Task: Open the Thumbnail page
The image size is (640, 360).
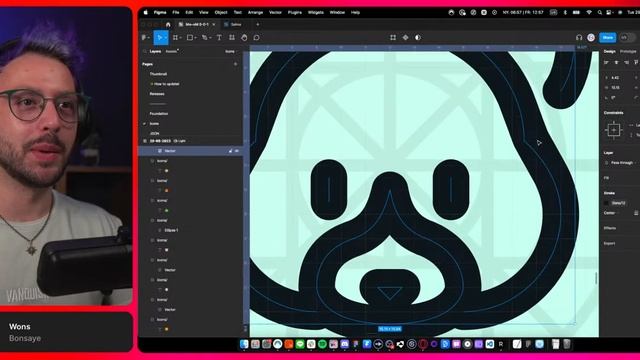Action: tap(158, 74)
